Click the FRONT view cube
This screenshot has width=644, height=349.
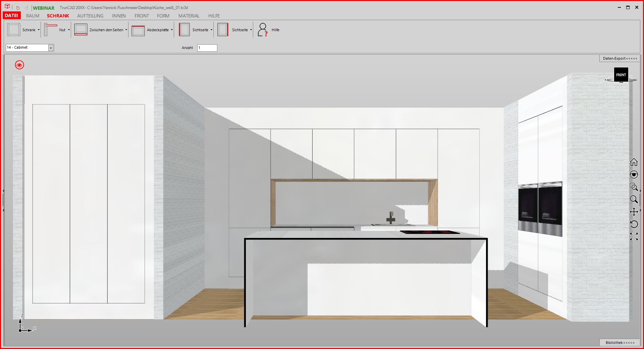click(621, 75)
